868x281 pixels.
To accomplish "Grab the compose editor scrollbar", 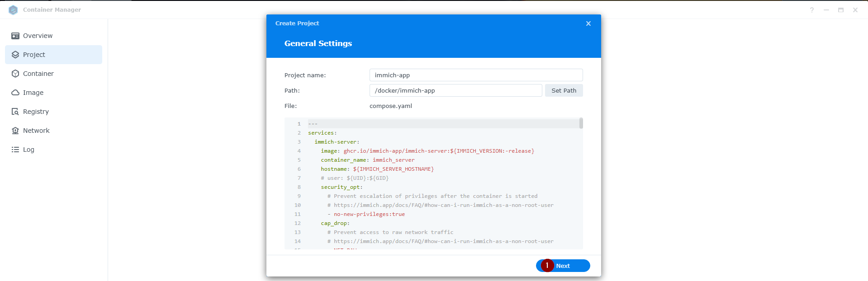I will pyautogui.click(x=581, y=123).
